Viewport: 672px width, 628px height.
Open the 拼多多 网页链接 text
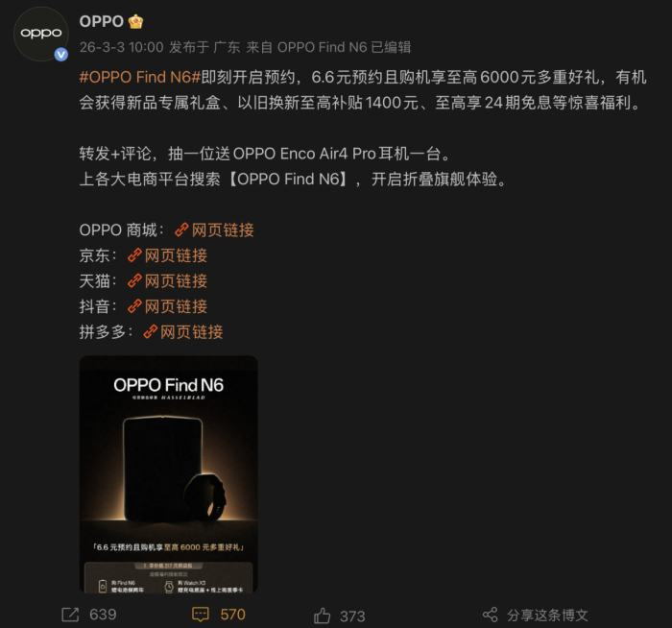[x=192, y=332]
